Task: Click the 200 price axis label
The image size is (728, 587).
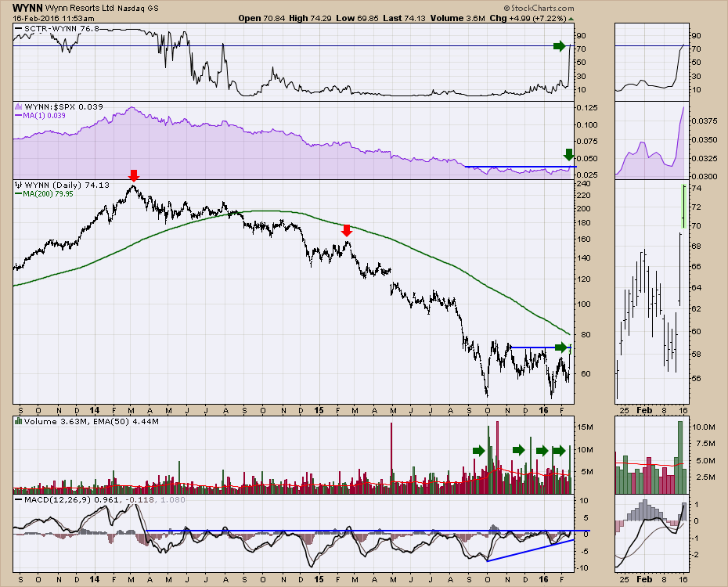Action: click(584, 208)
